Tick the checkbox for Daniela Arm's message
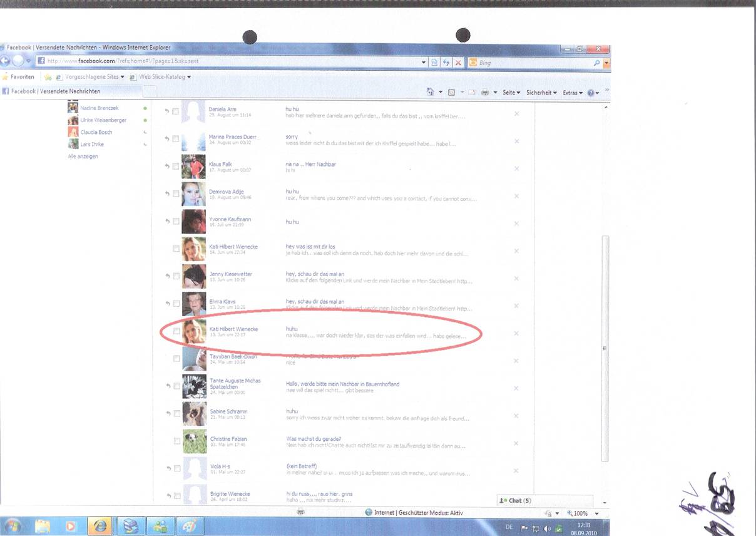 (176, 111)
